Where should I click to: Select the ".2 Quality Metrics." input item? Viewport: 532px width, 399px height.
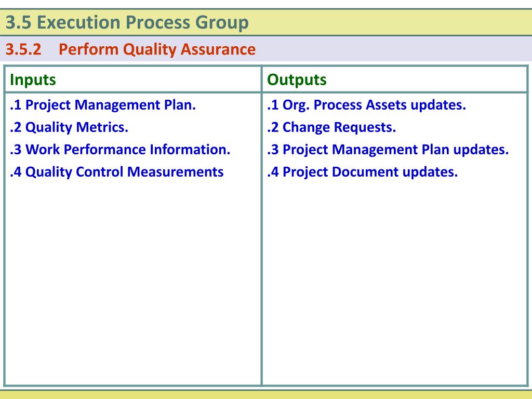(69, 127)
